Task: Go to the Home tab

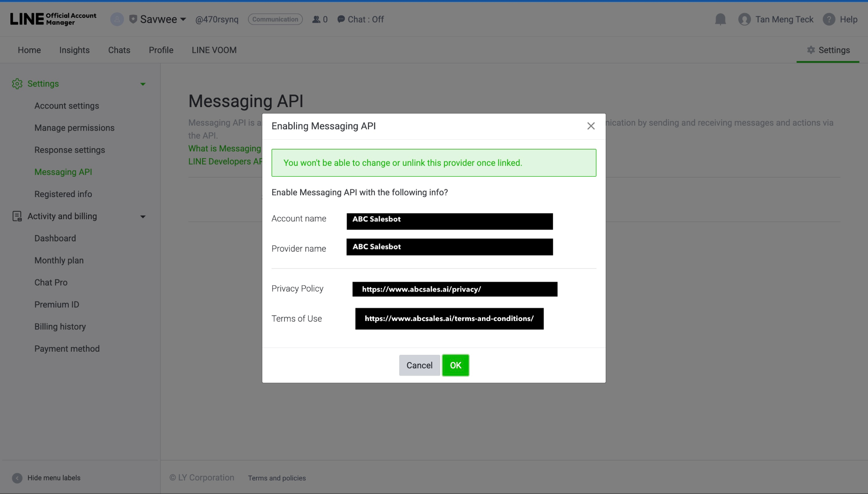Action: (29, 50)
